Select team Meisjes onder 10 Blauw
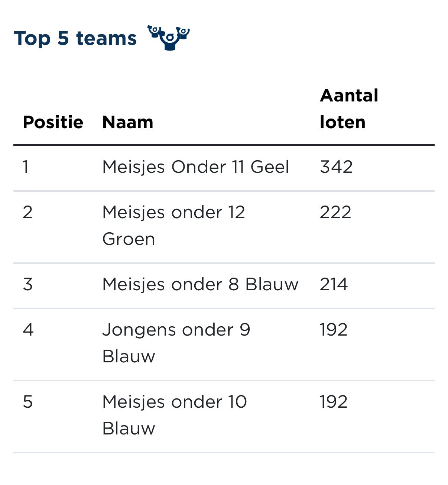 coord(174,415)
